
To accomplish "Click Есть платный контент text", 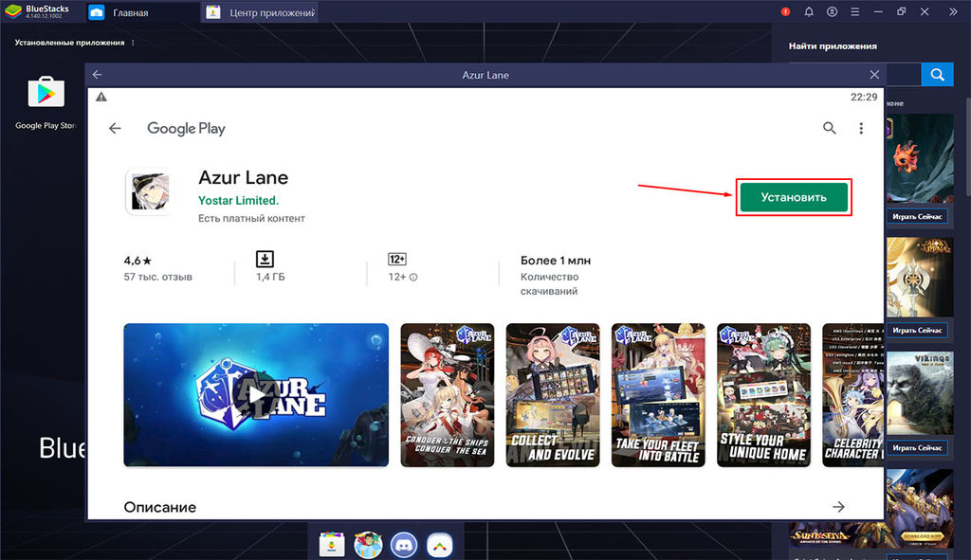I will [x=251, y=219].
